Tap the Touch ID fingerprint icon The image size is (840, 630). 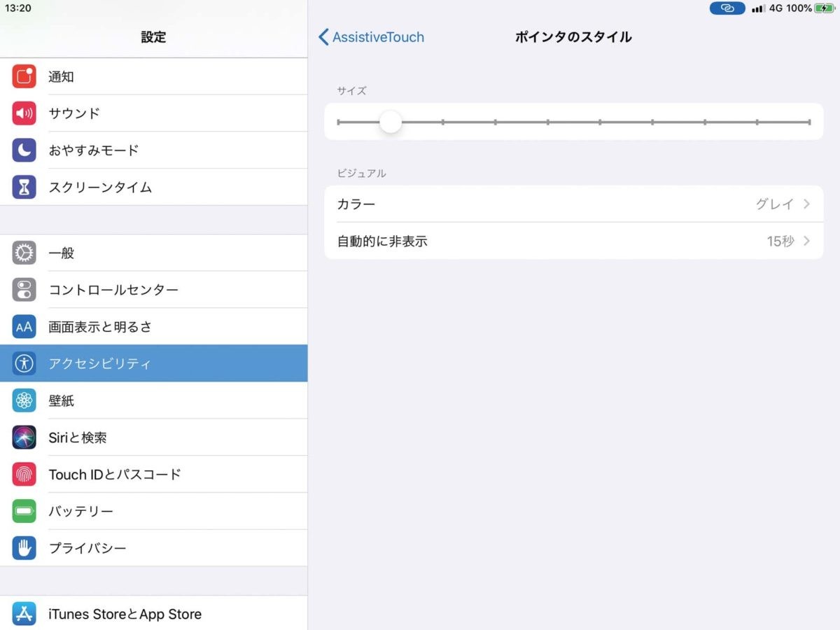point(24,475)
